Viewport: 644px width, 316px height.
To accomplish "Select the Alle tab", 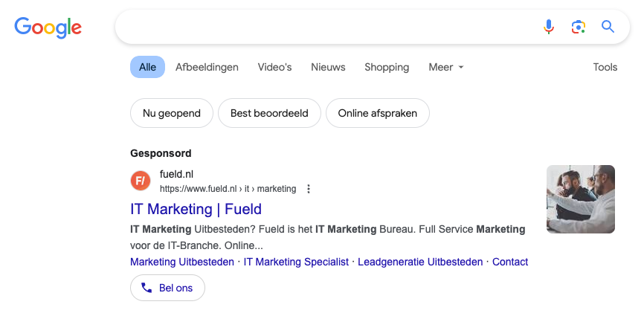I will 147,67.
